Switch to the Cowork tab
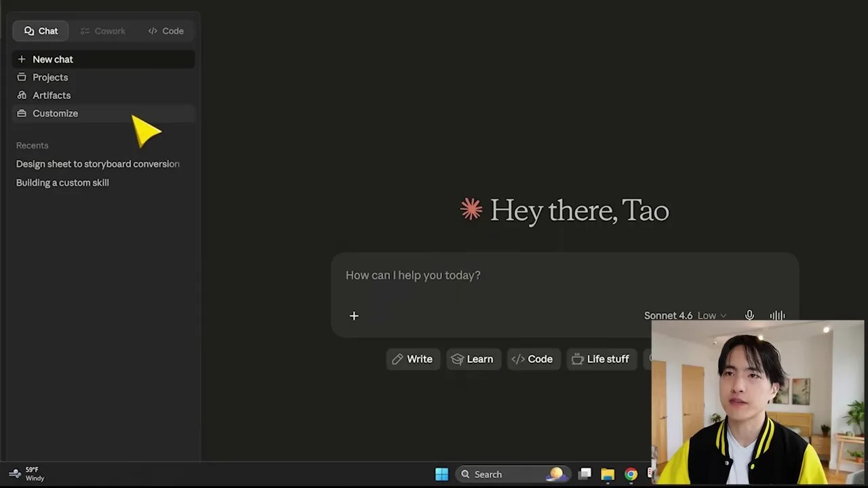 click(102, 31)
